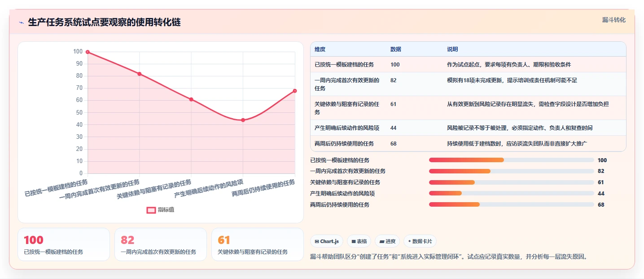Click the table value 68
This screenshot has width=644, height=279.
[394, 144]
